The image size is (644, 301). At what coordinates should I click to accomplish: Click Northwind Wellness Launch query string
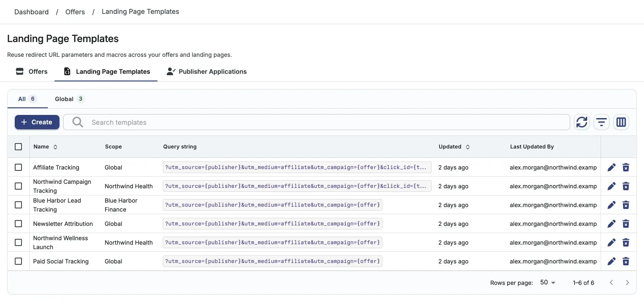pyautogui.click(x=272, y=242)
